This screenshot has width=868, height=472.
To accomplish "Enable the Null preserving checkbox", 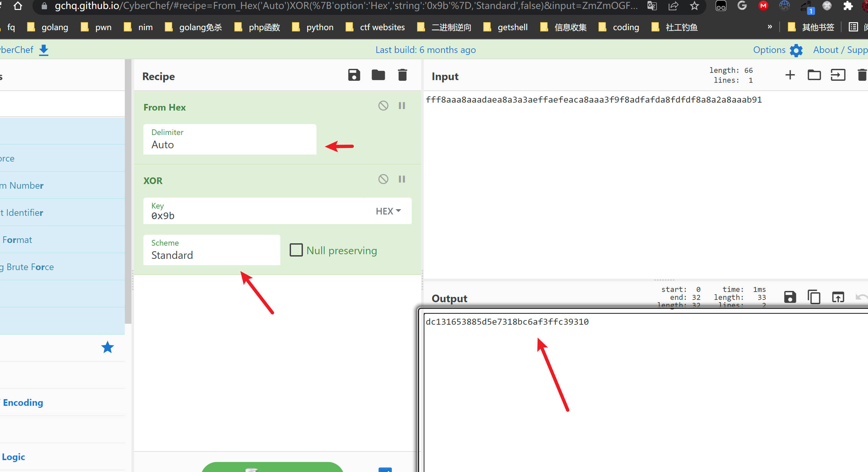I will pyautogui.click(x=296, y=250).
